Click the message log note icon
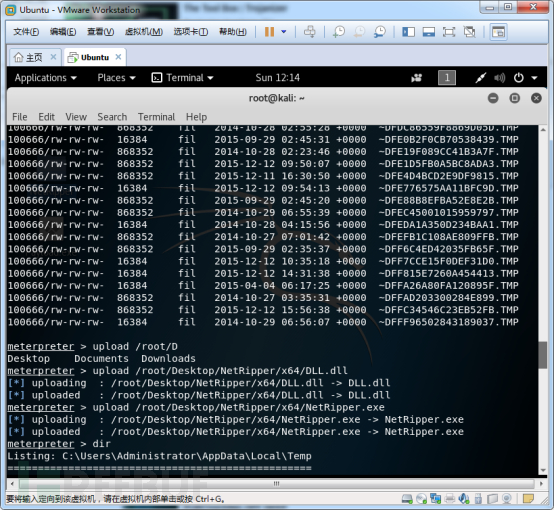 pos(528,499)
